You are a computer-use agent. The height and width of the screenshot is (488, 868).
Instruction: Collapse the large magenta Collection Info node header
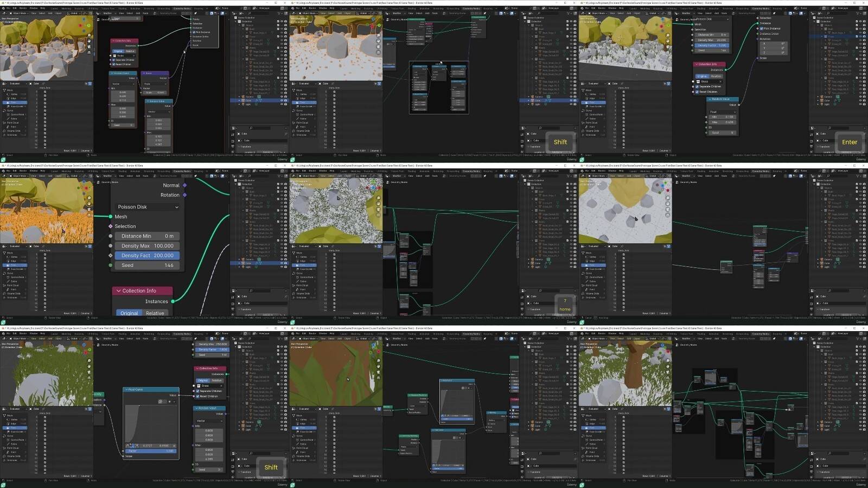click(x=119, y=291)
